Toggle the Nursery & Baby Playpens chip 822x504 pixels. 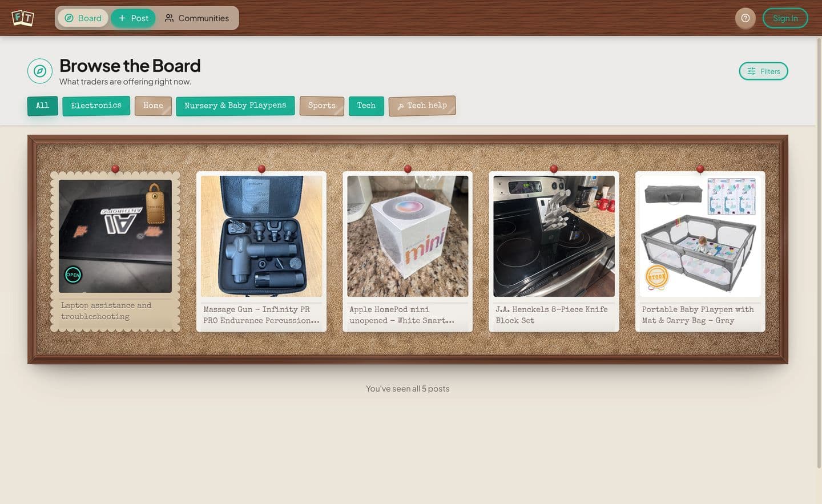coord(235,106)
